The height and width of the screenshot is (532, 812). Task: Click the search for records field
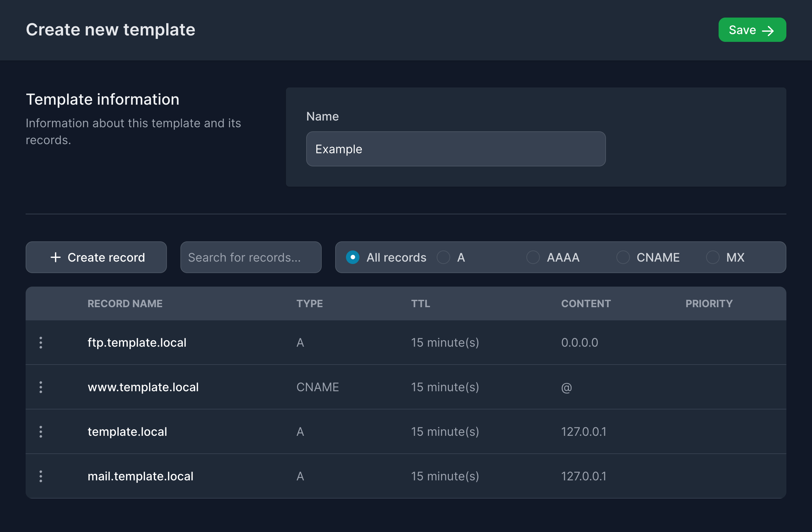click(x=251, y=257)
